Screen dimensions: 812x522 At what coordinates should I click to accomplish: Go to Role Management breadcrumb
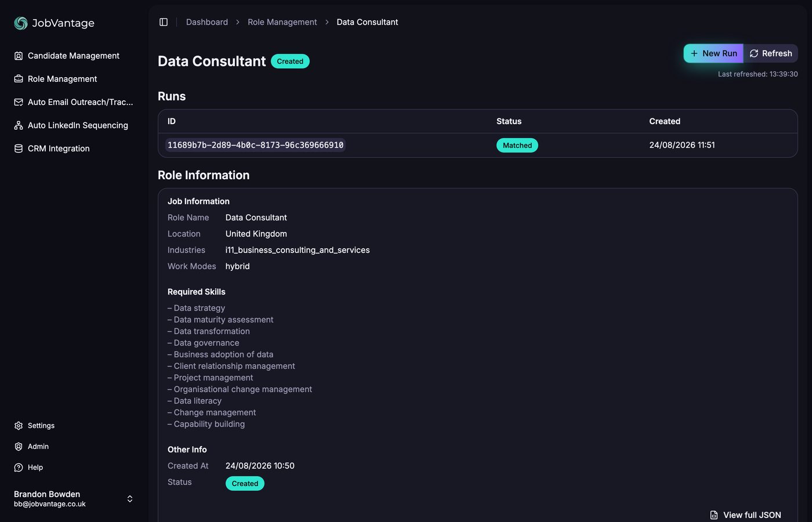[282, 22]
